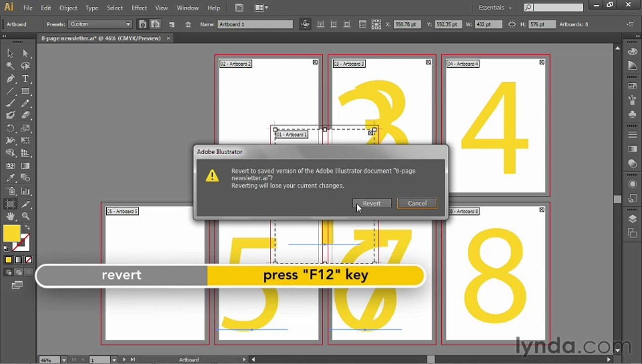Open the Color Guide panel
The height and width of the screenshot is (364, 642).
tap(632, 66)
